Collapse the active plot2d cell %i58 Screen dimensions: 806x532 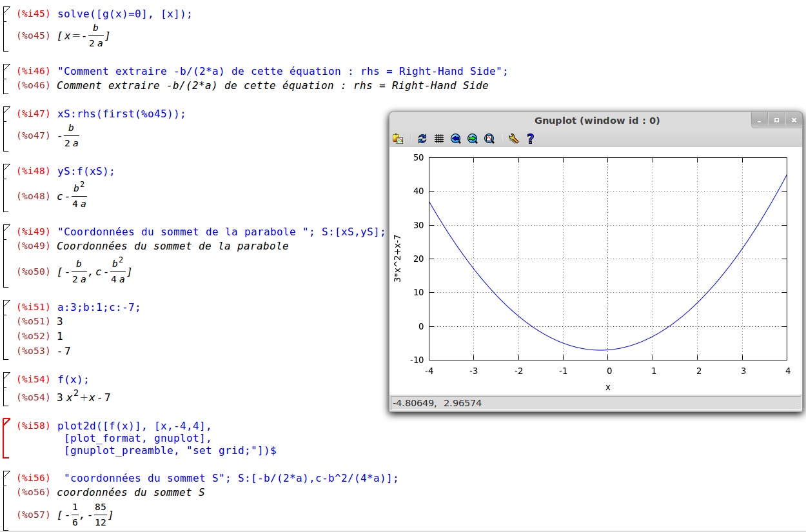(6, 423)
